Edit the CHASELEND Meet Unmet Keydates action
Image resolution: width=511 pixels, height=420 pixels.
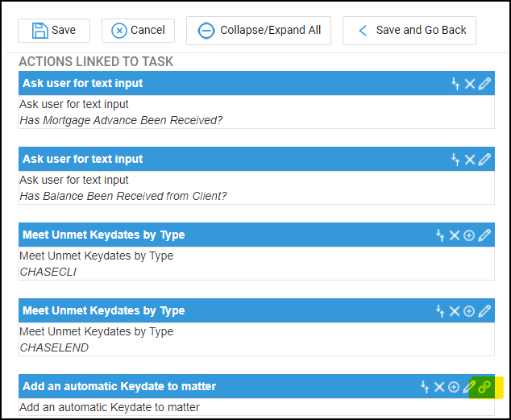point(484,311)
